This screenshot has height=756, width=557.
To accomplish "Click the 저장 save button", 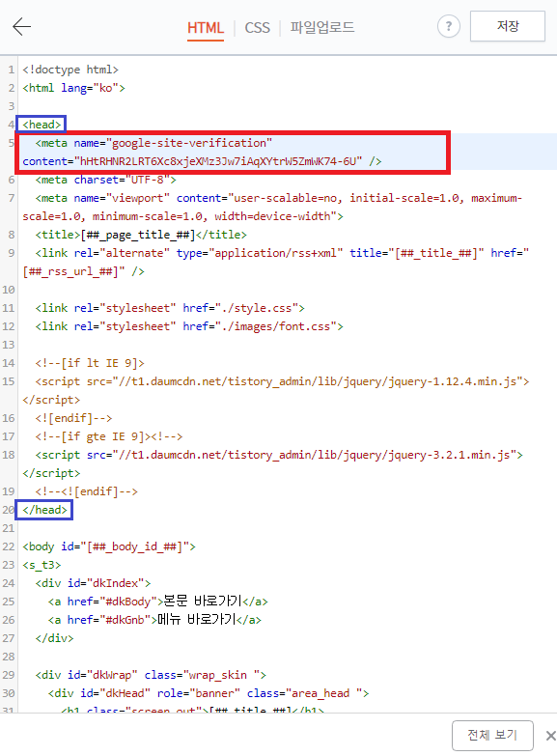I will click(508, 26).
